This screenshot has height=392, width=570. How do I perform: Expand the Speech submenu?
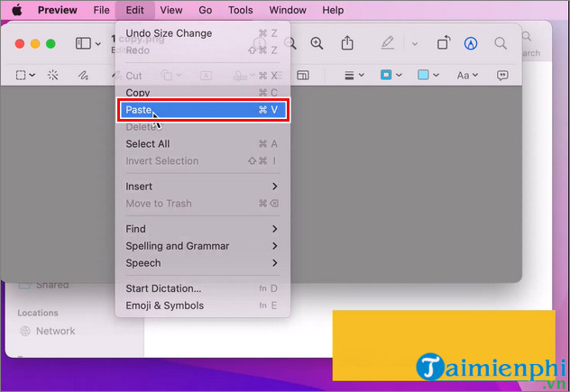tap(202, 263)
